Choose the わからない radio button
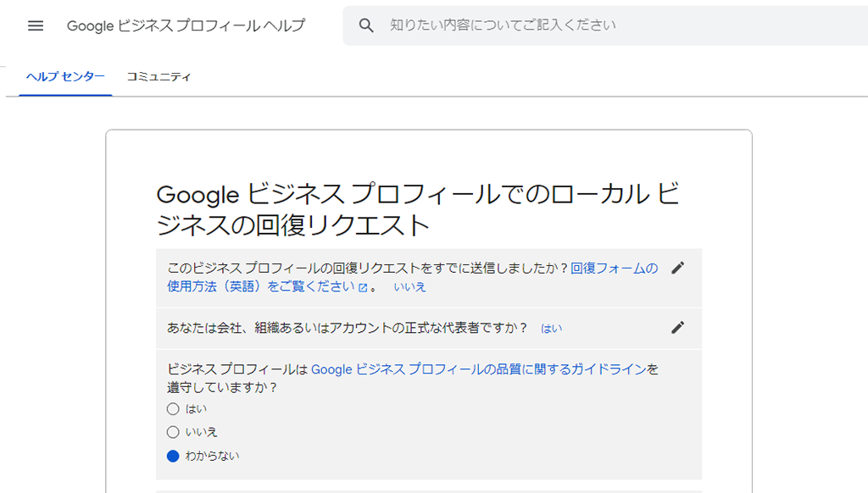This screenshot has width=868, height=493. point(173,456)
